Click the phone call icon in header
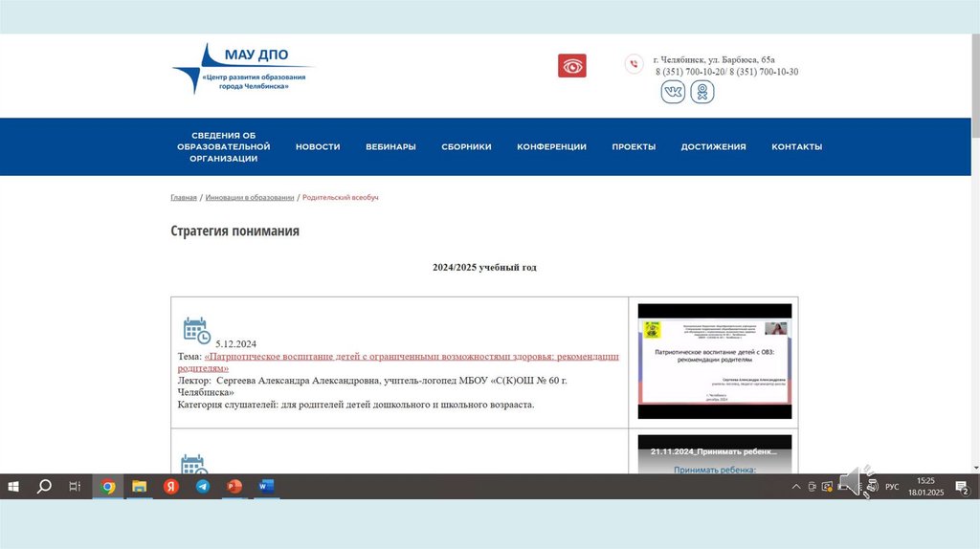The height and width of the screenshot is (549, 980). [634, 64]
